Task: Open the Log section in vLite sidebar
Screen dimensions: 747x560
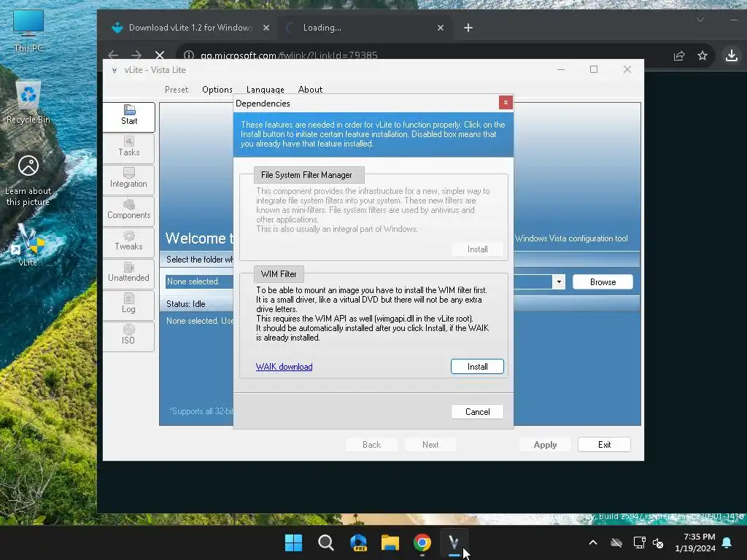Action: (x=128, y=305)
